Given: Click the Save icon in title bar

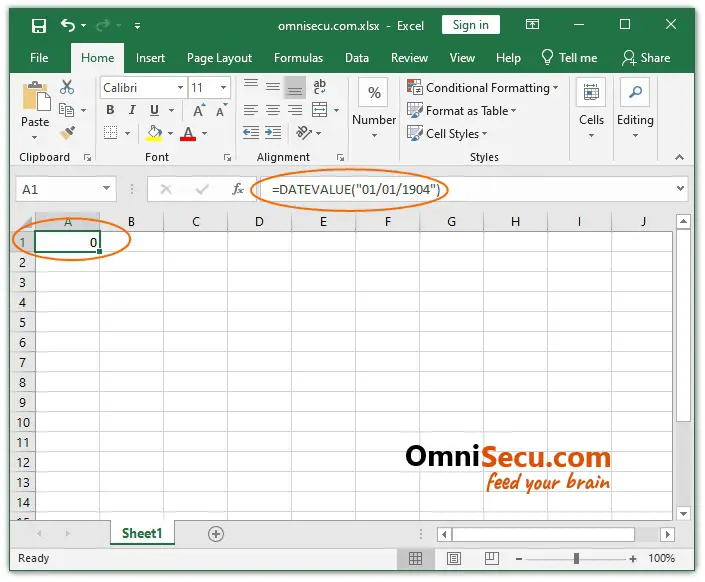Looking at the screenshot, I should tap(38, 25).
